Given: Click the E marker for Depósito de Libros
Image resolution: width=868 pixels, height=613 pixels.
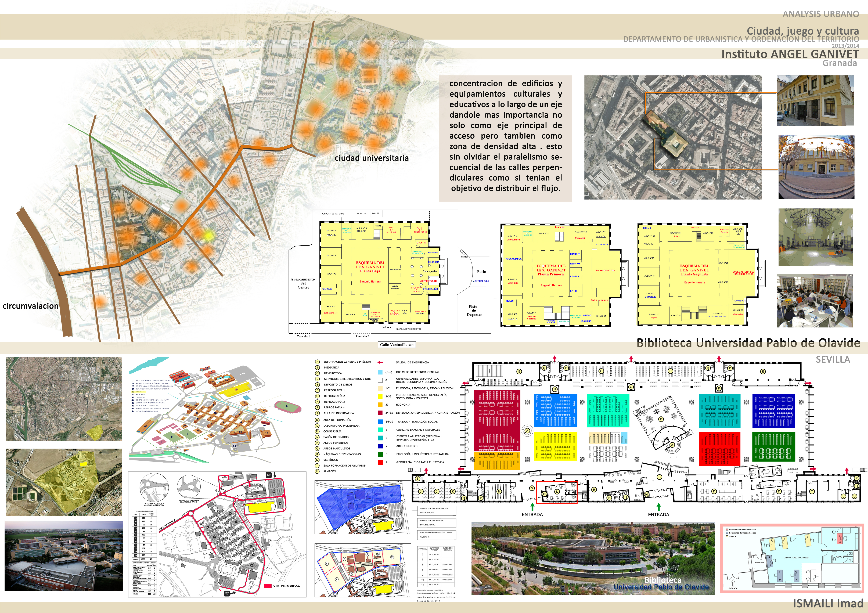Looking at the screenshot, I should pos(317,385).
